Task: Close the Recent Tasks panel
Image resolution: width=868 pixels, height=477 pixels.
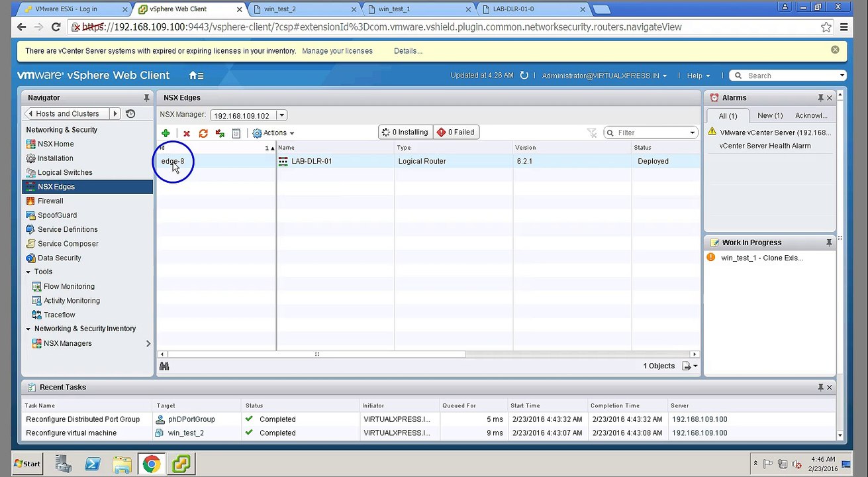Action: 830,388
